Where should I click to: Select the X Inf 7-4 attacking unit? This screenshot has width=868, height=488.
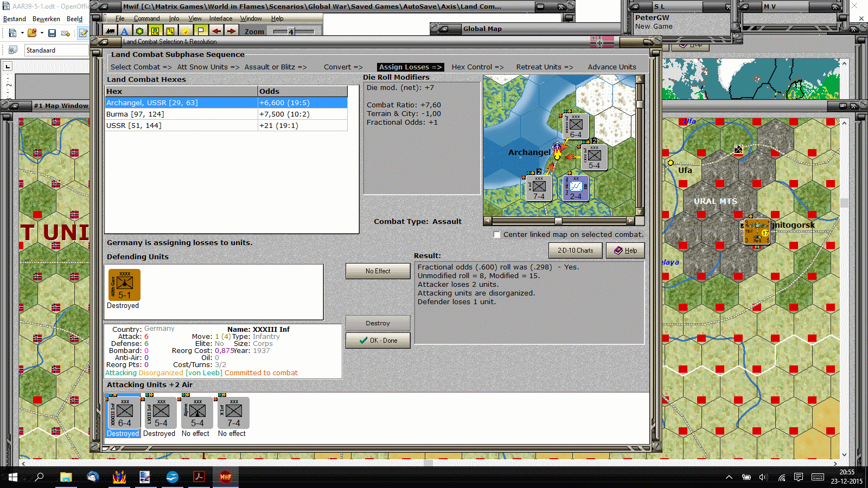tap(233, 413)
